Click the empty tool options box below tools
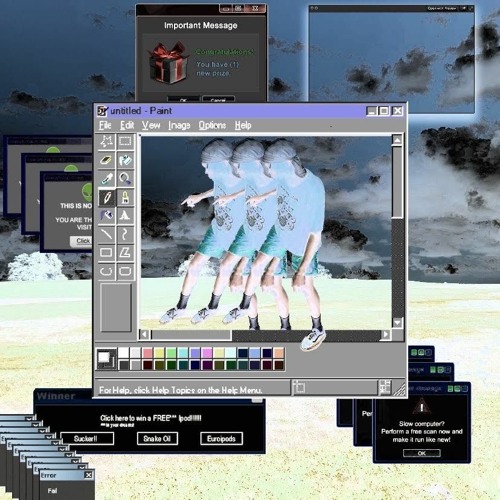Screen dimensions: 500x500 pyautogui.click(x=116, y=307)
